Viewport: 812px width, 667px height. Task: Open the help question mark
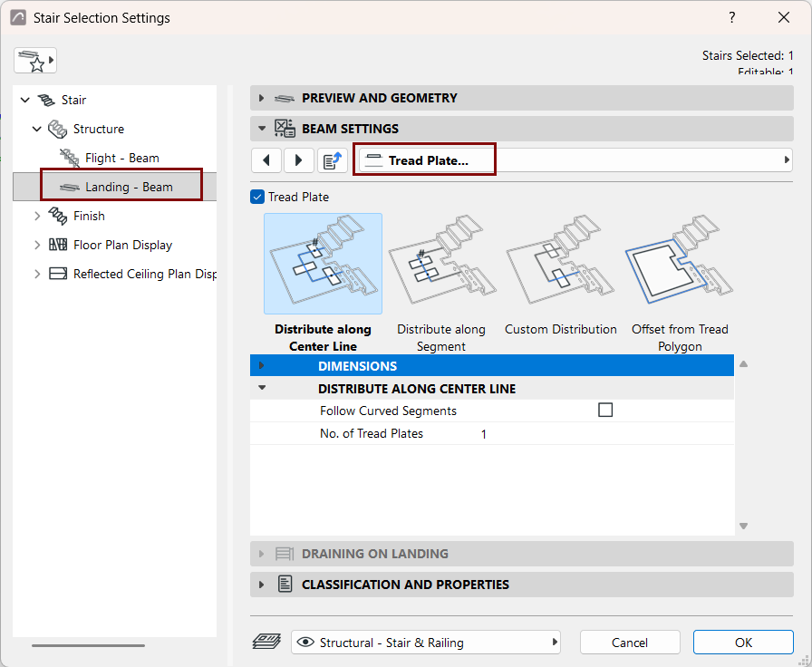731,17
